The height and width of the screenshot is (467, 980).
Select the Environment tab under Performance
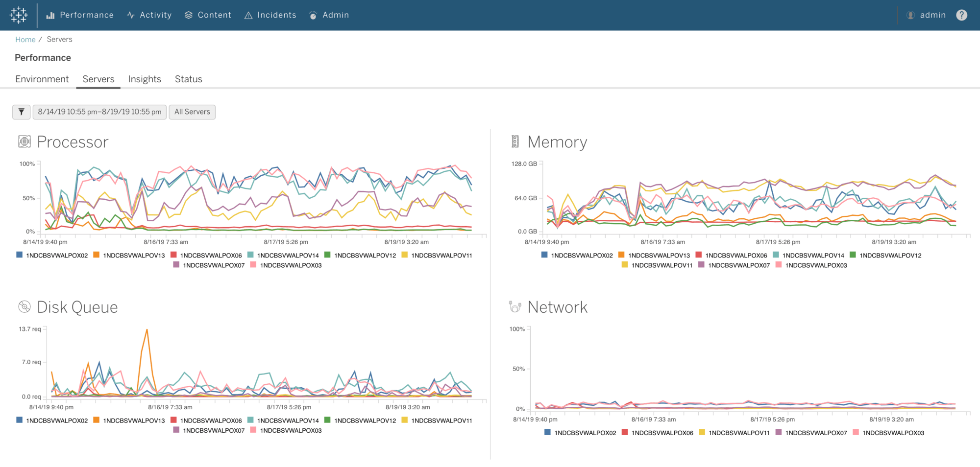(x=42, y=79)
